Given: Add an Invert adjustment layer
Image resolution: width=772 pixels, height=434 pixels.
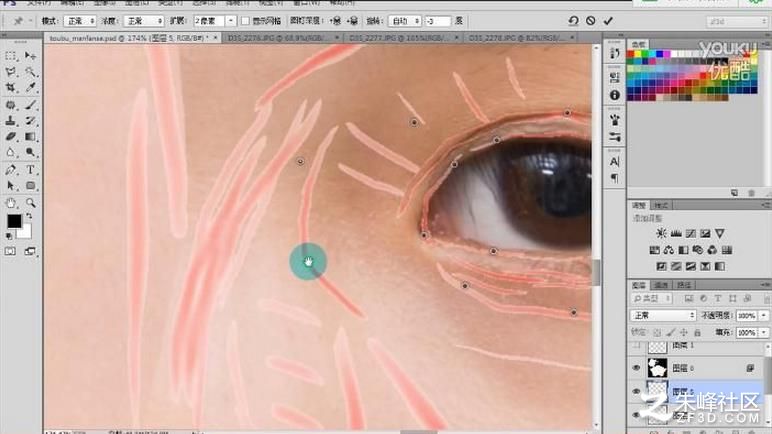Looking at the screenshot, I should pos(661,267).
